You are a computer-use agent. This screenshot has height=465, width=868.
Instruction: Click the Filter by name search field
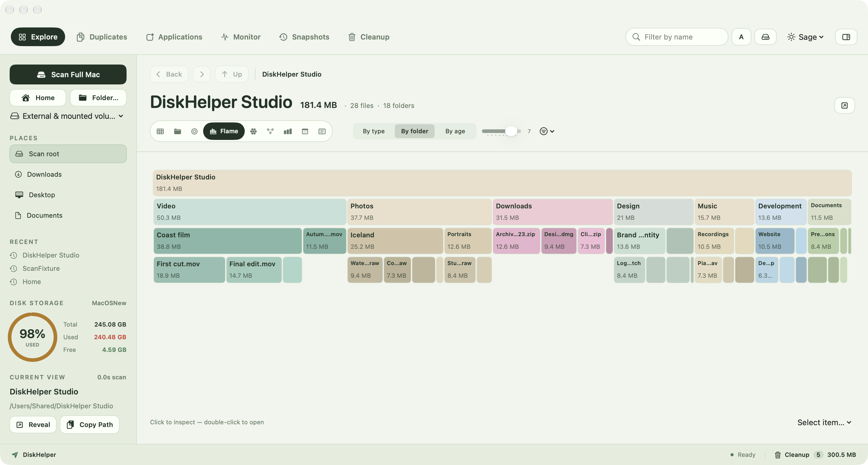click(677, 37)
